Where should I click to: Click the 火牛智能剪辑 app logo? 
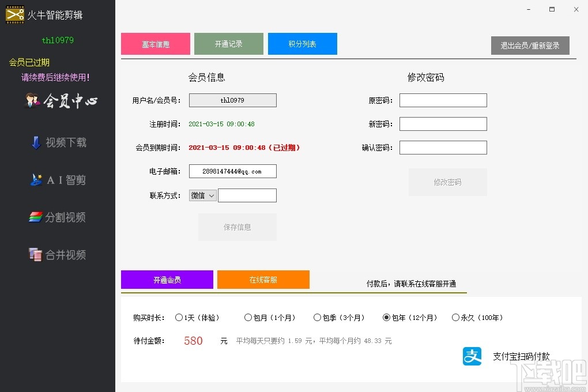tap(49, 14)
